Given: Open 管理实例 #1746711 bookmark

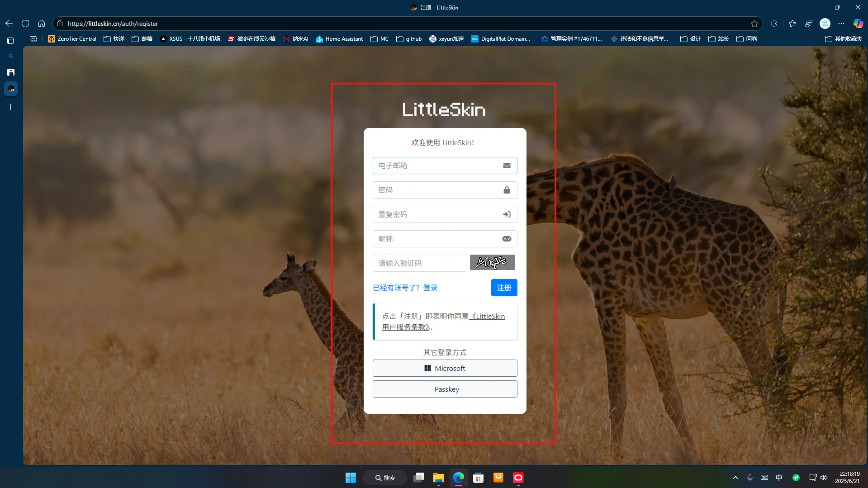Looking at the screenshot, I should [571, 39].
